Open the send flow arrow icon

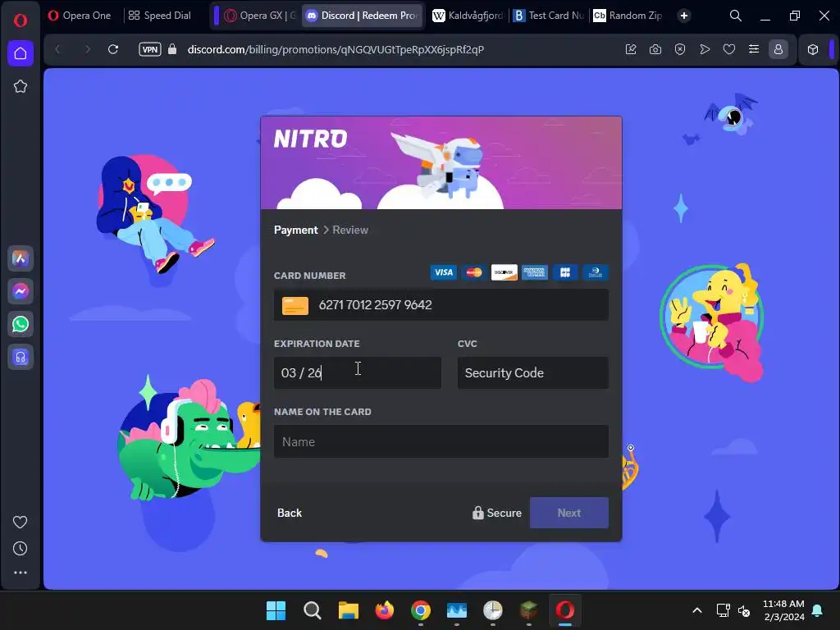pos(705,49)
